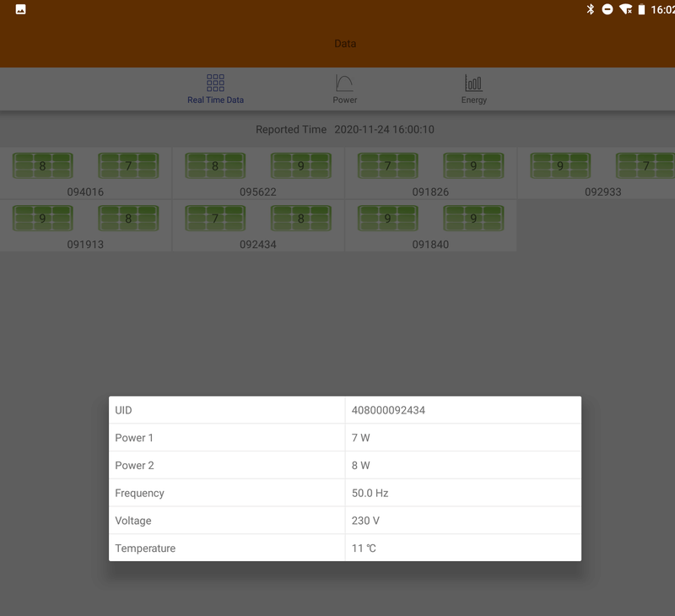Select the 8 W panel of inverter 094016
675x616 pixels.
[43, 165]
